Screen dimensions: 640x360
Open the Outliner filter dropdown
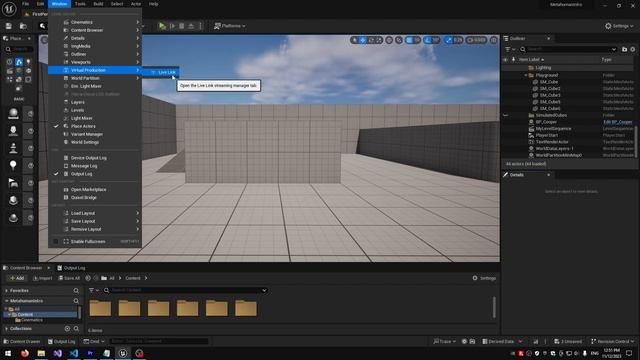click(x=510, y=49)
